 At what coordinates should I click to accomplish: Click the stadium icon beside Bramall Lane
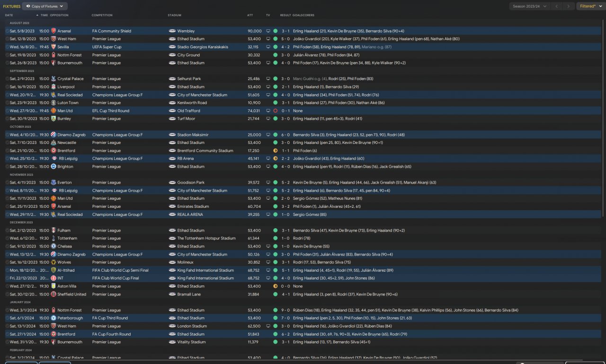(172, 294)
